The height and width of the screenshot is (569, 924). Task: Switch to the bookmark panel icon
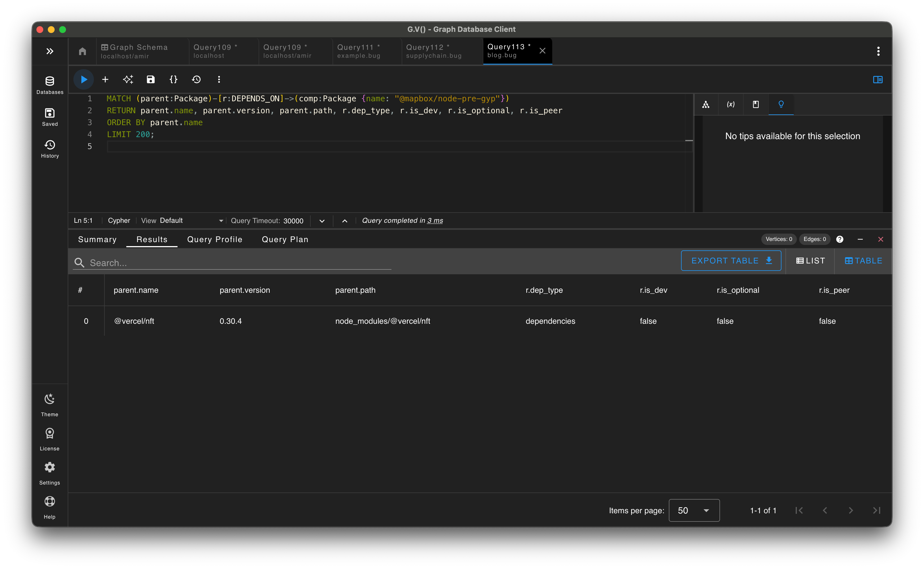[x=756, y=104]
